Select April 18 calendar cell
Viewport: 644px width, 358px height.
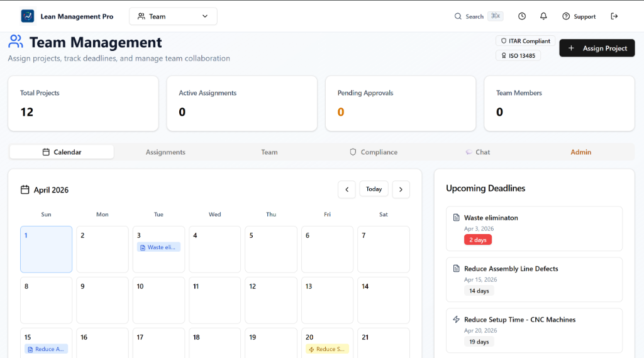coord(215,343)
